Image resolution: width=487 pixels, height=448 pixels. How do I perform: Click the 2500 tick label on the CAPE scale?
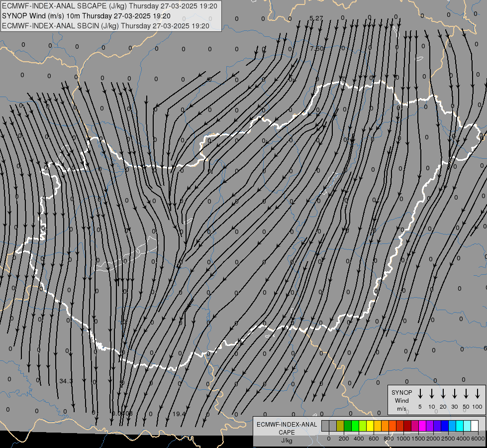pos(448,439)
